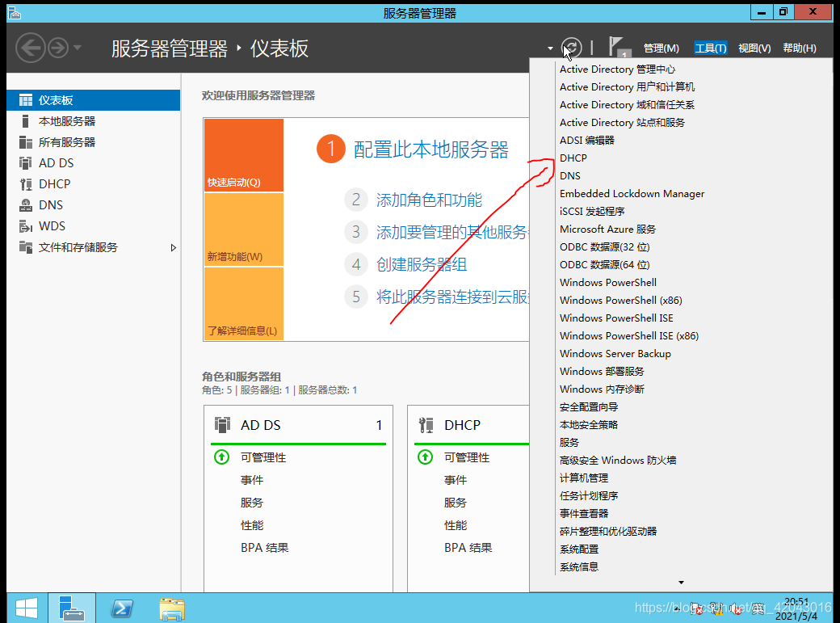Click the 文件和存储服务 sidebar icon
Image resolution: width=840 pixels, height=623 pixels.
point(25,247)
